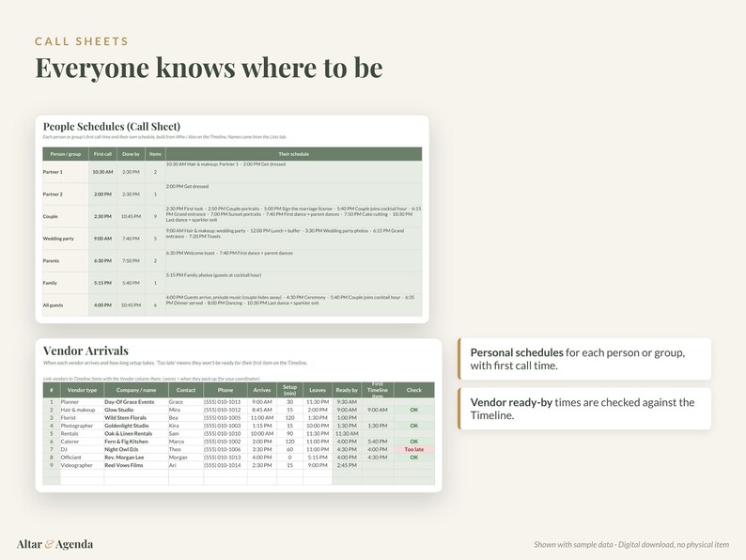Click the "Personal schedules" callout card

click(584, 359)
